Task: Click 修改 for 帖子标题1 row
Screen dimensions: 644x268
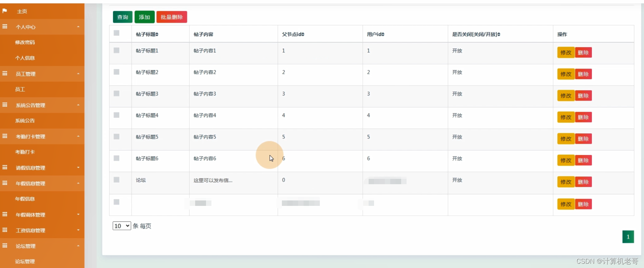Action: (x=566, y=53)
